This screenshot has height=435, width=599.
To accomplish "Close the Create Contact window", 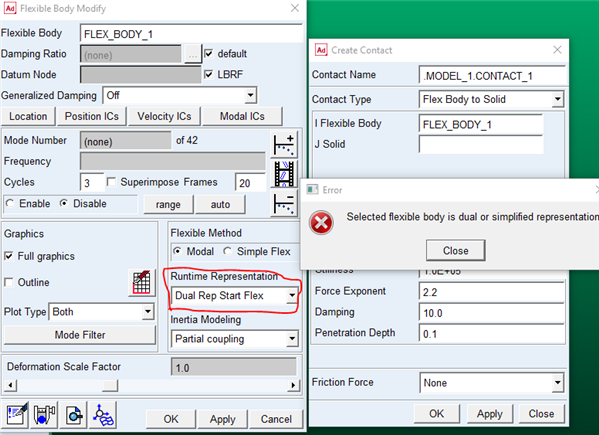I will pos(557,50).
